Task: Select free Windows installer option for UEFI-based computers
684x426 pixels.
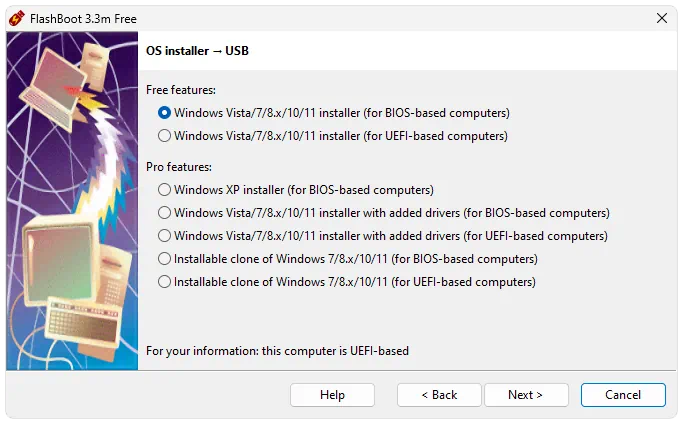Action: tap(333, 136)
